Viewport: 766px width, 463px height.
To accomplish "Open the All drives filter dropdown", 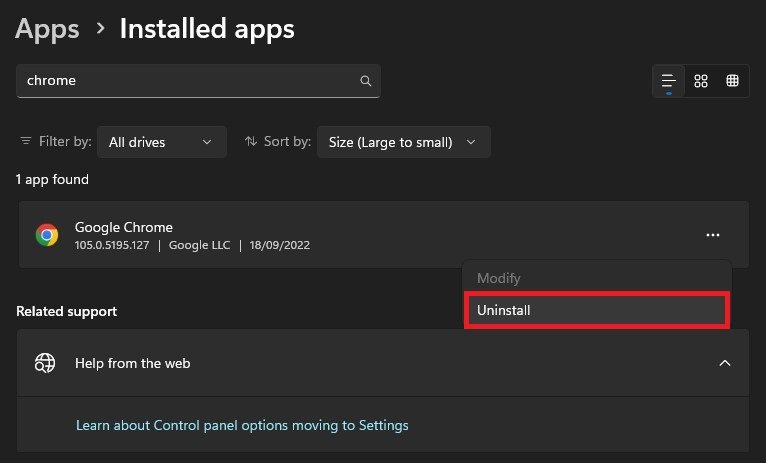I will click(x=161, y=142).
